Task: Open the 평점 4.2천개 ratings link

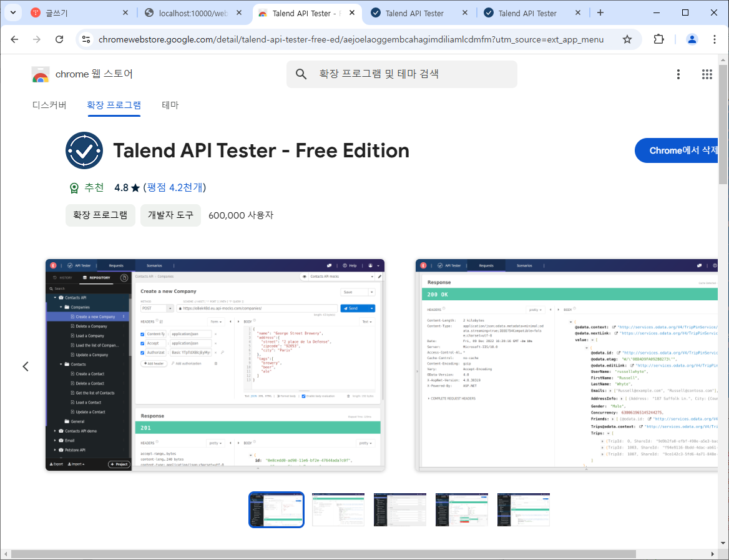Action: 175,187
